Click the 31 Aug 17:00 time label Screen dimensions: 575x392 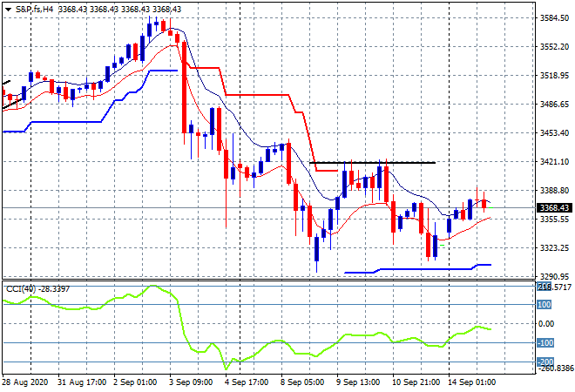coord(82,382)
